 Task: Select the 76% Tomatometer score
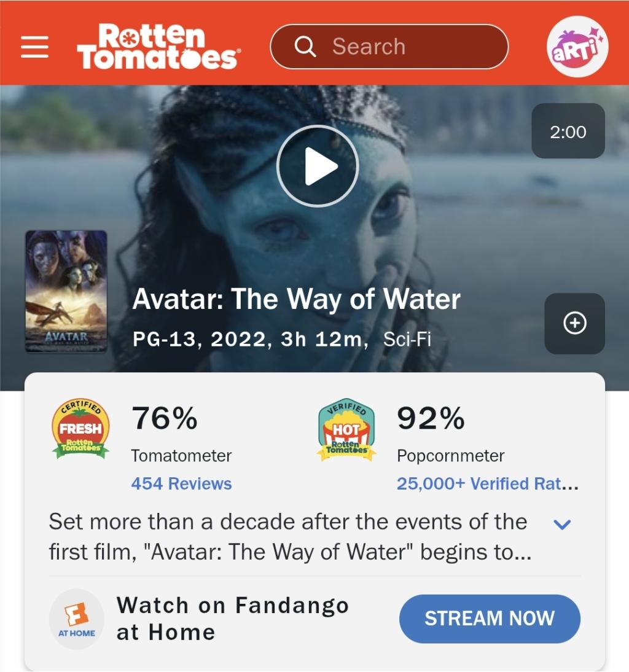[165, 418]
